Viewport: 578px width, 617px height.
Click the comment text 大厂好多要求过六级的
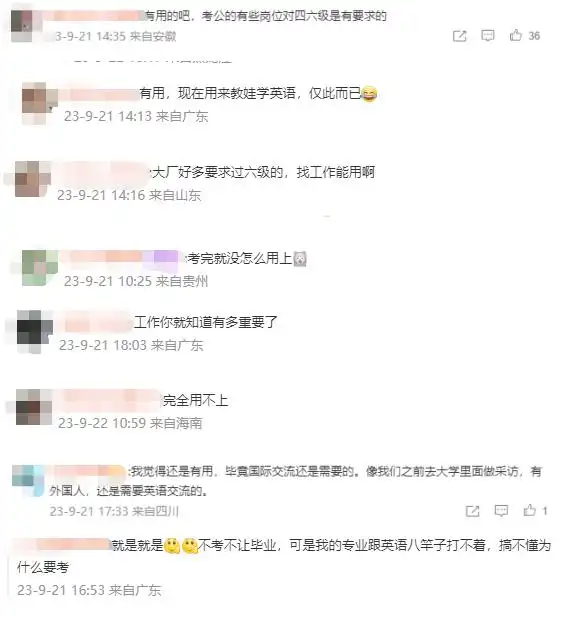tap(218, 172)
